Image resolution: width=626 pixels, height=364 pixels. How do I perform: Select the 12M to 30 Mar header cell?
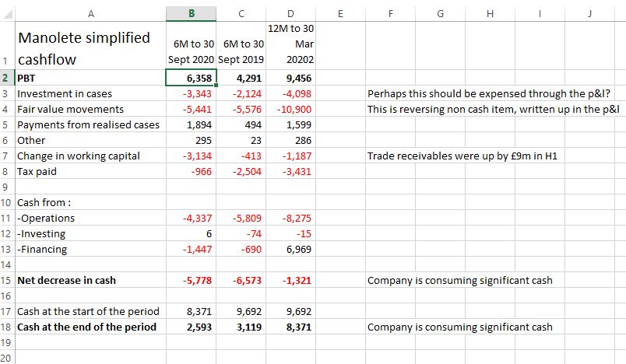point(290,45)
